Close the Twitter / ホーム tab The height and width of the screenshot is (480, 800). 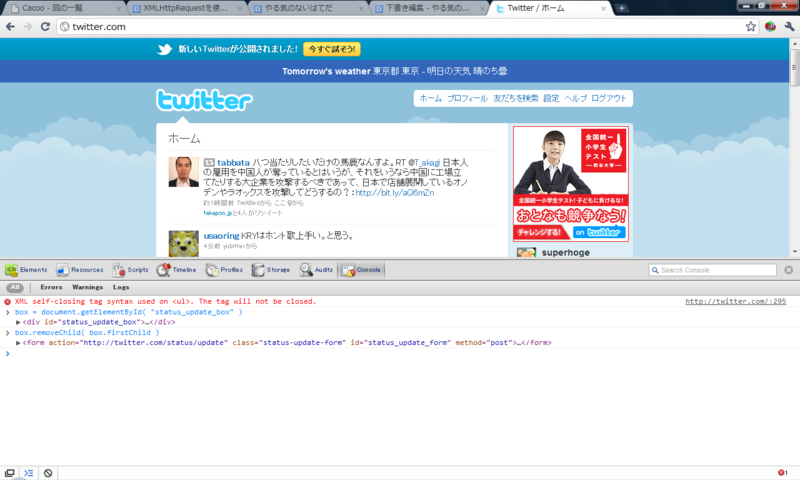[x=604, y=9]
